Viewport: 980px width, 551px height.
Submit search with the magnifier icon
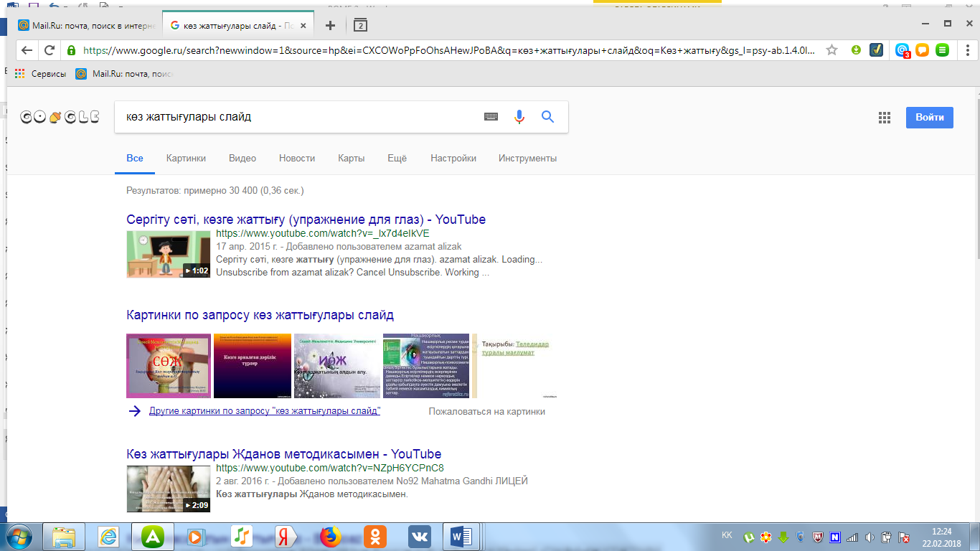pos(547,117)
